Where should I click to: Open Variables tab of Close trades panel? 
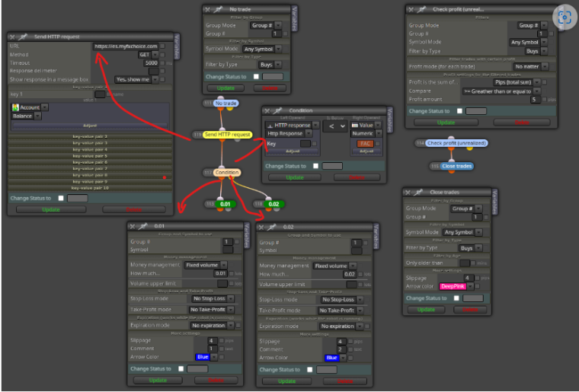[x=494, y=202]
